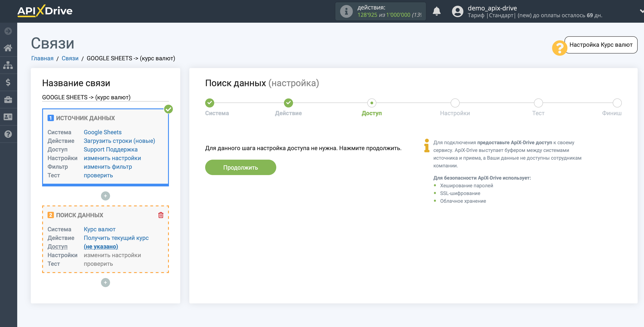Screen dimensions: 644x327
Task: Open notifications bell icon
Action: (437, 11)
